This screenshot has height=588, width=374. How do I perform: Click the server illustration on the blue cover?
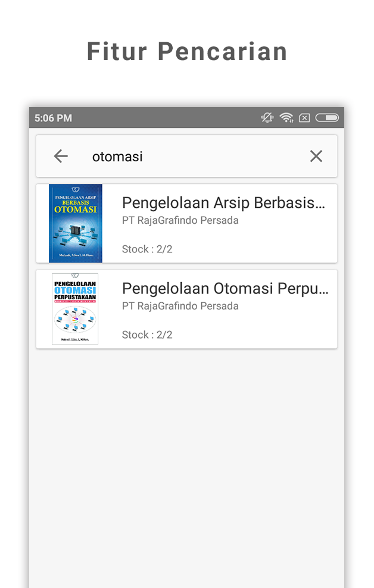pyautogui.click(x=75, y=229)
